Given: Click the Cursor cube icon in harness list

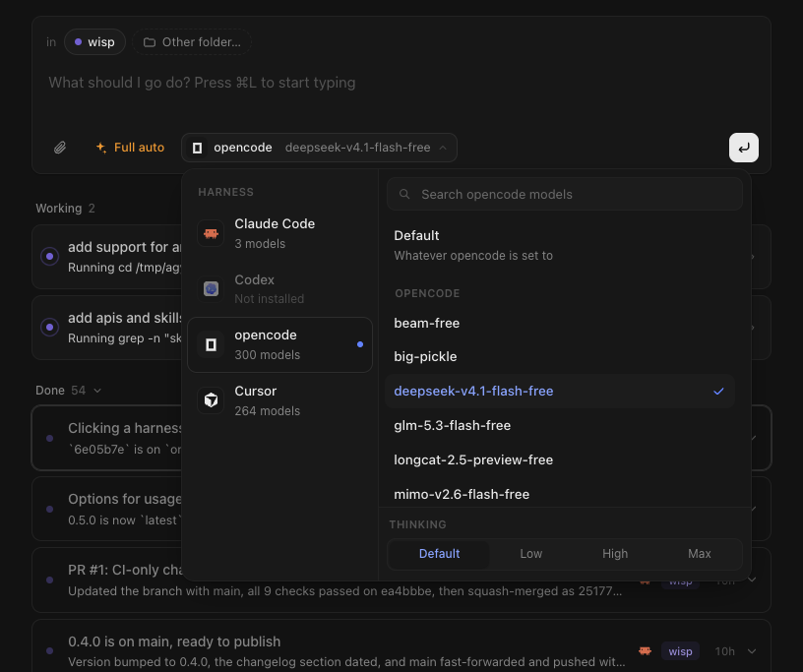Looking at the screenshot, I should click(x=211, y=400).
